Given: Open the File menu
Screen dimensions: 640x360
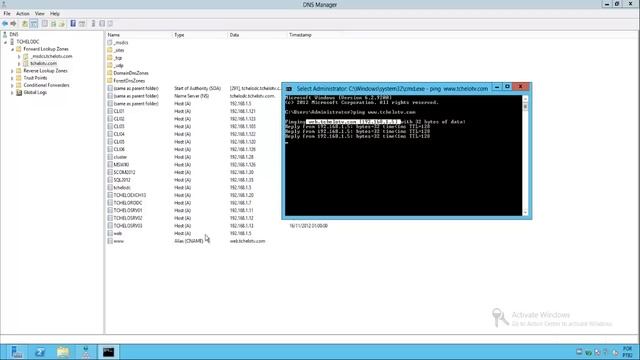Looking at the screenshot, I should [x=7, y=13].
